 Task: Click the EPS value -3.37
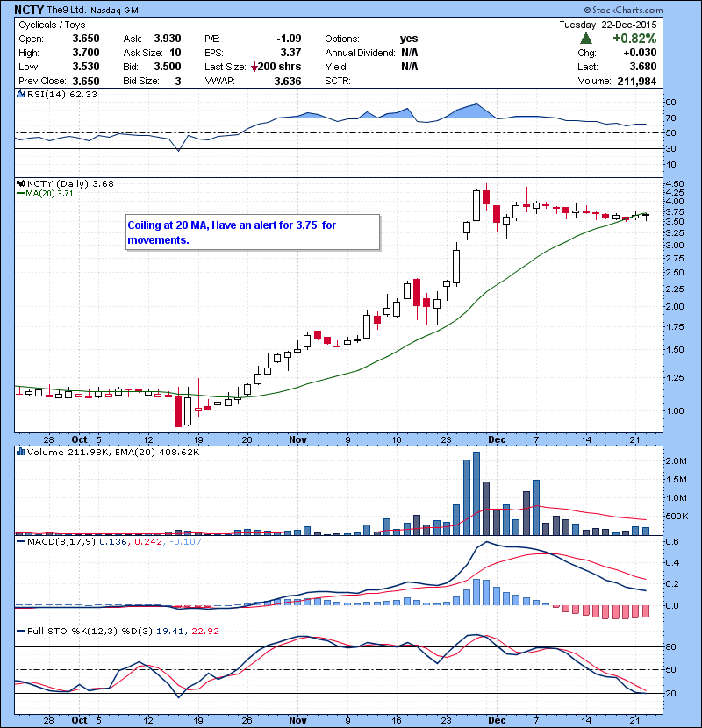289,53
